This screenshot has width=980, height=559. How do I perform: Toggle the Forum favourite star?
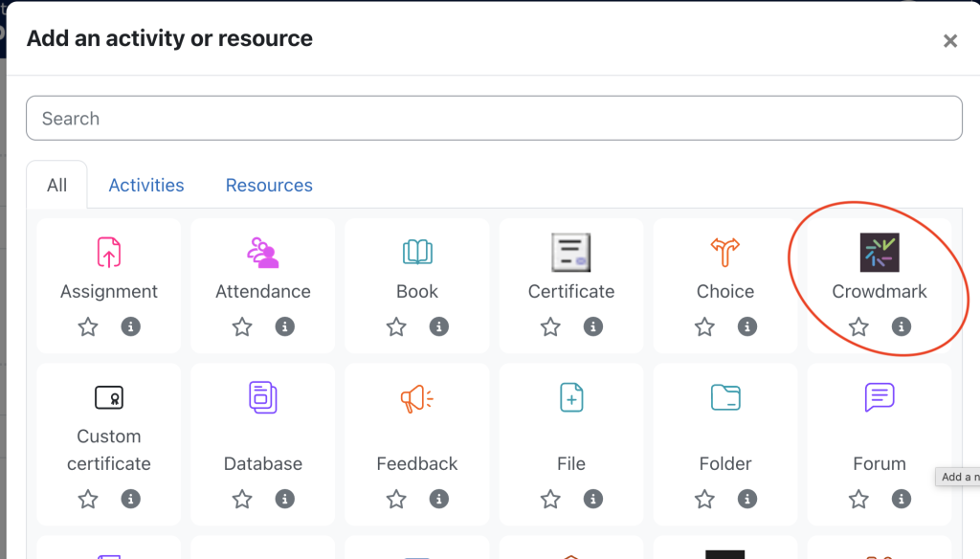(858, 499)
